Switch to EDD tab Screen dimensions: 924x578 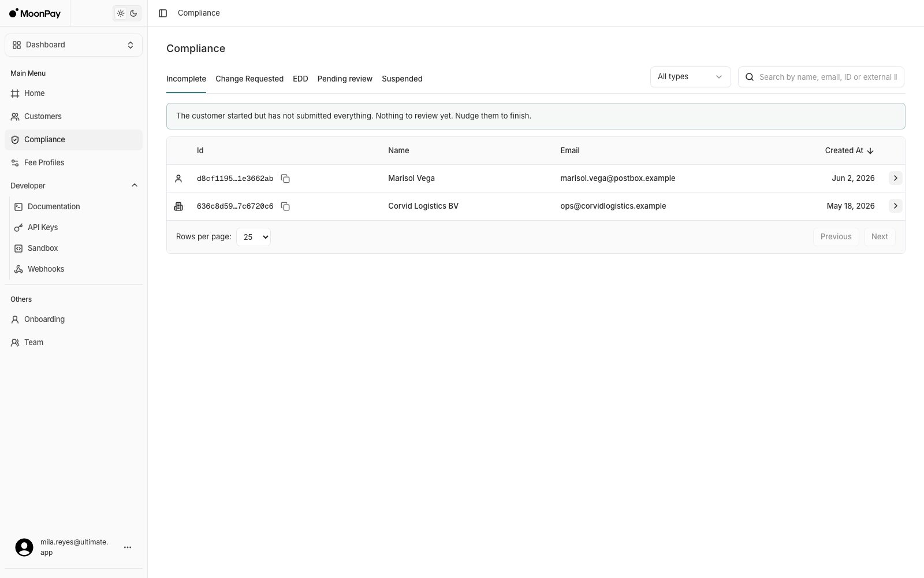[x=300, y=79]
